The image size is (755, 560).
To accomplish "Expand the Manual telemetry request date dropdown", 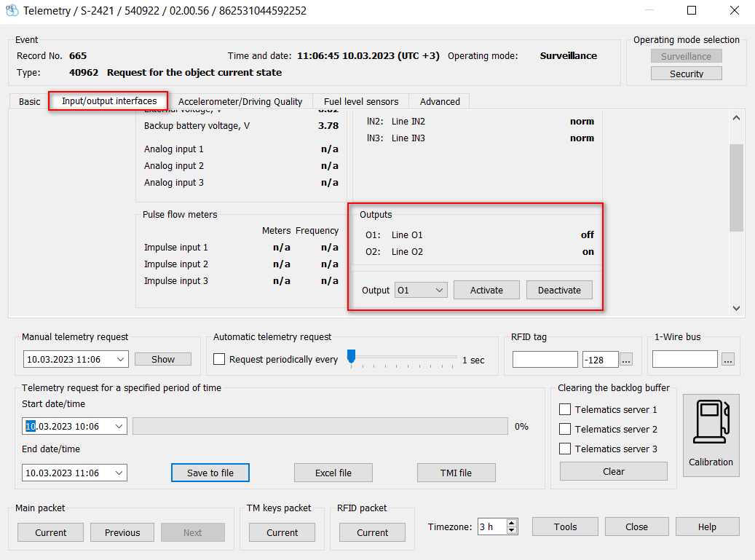I will tap(120, 360).
